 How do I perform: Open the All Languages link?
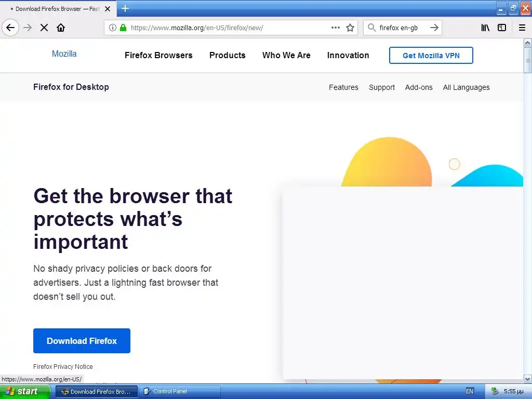pyautogui.click(x=466, y=87)
